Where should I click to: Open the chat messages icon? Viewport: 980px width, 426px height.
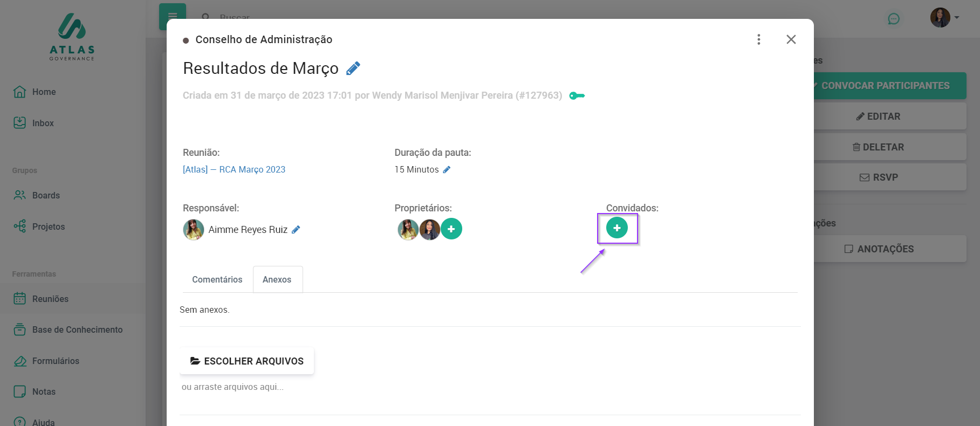(894, 19)
